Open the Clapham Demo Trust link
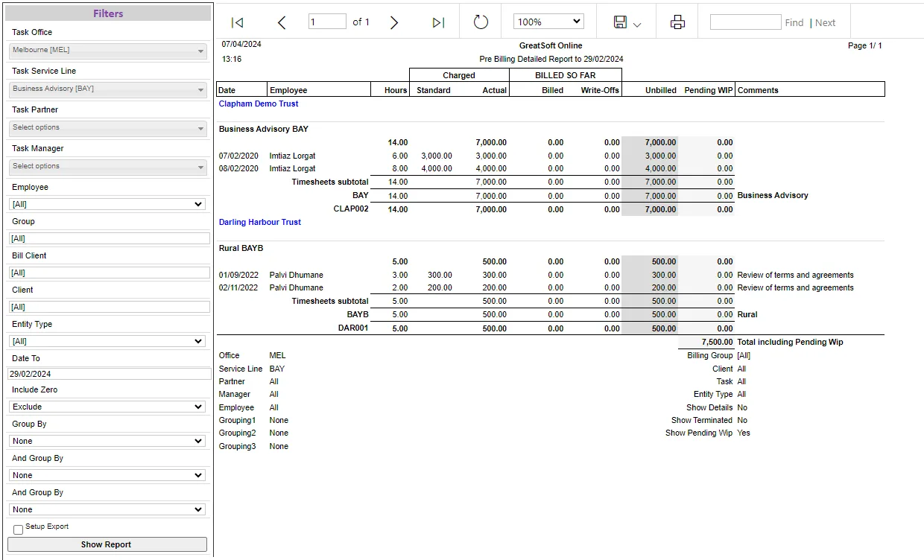This screenshot has width=924, height=560. tap(259, 104)
